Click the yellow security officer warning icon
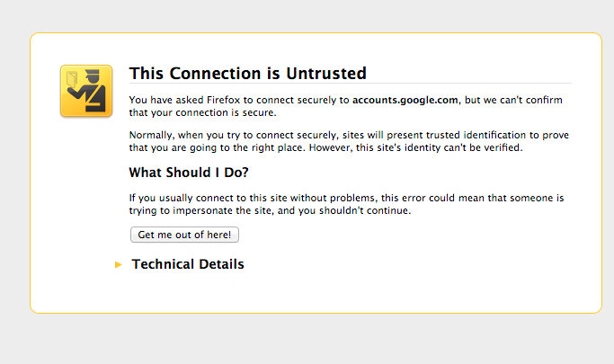The height and width of the screenshot is (364, 614). (86, 91)
